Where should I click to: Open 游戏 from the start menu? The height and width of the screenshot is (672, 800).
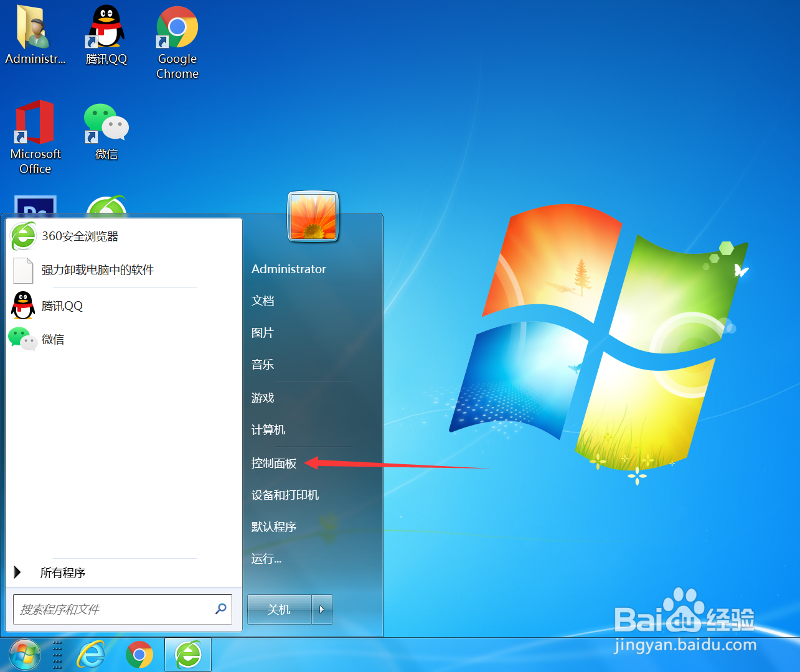pos(263,398)
